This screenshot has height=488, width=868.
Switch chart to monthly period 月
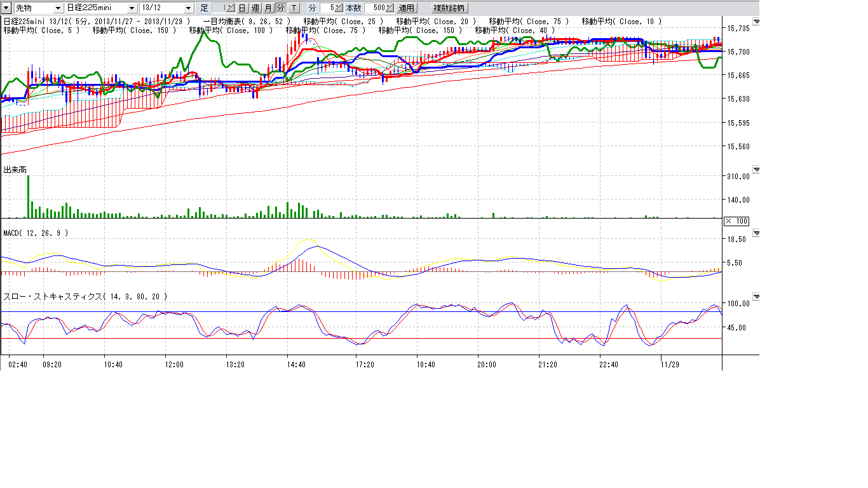click(268, 8)
